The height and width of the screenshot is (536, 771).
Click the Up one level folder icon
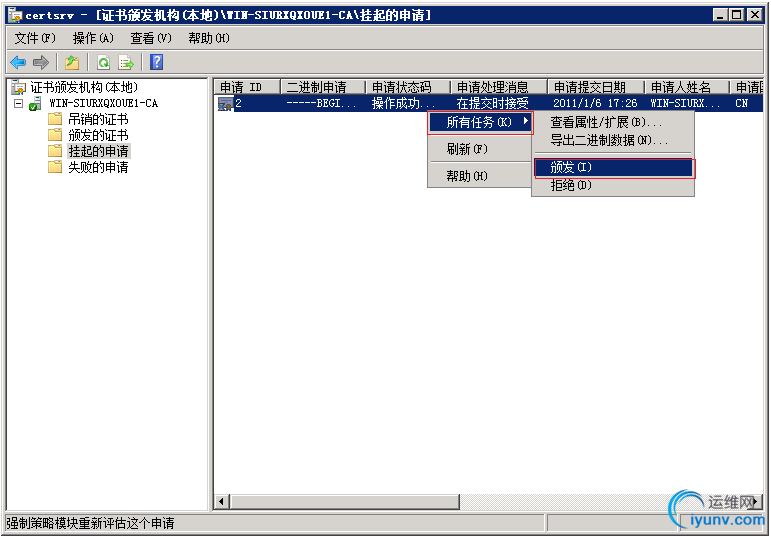(x=72, y=62)
